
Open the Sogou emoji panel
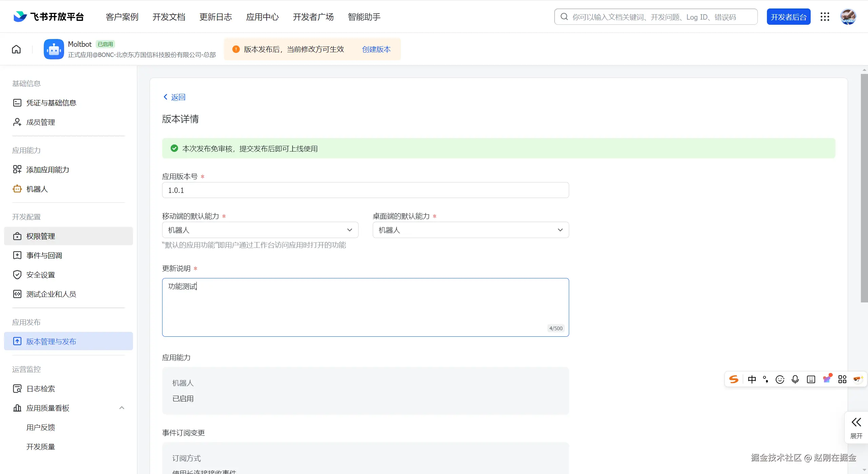coord(780,379)
